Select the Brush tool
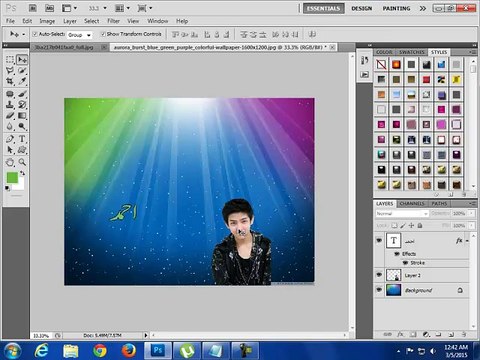Screen dimensions: 480x360 [22, 94]
